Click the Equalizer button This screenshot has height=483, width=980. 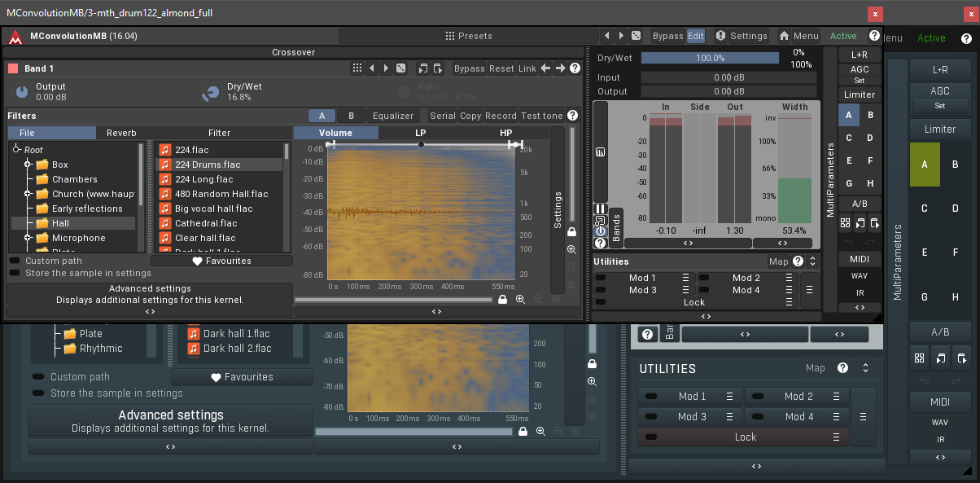(393, 116)
